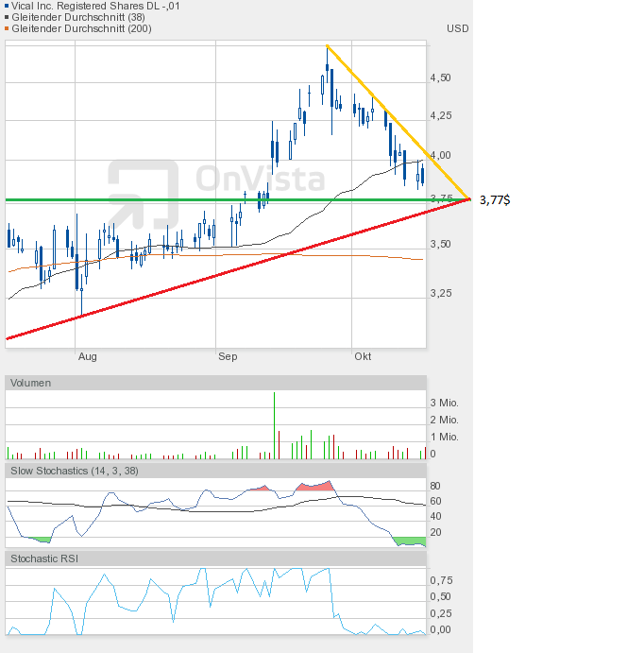Click the Stochastic RSI panel header
Screen dimensions: 644x653
[44, 558]
